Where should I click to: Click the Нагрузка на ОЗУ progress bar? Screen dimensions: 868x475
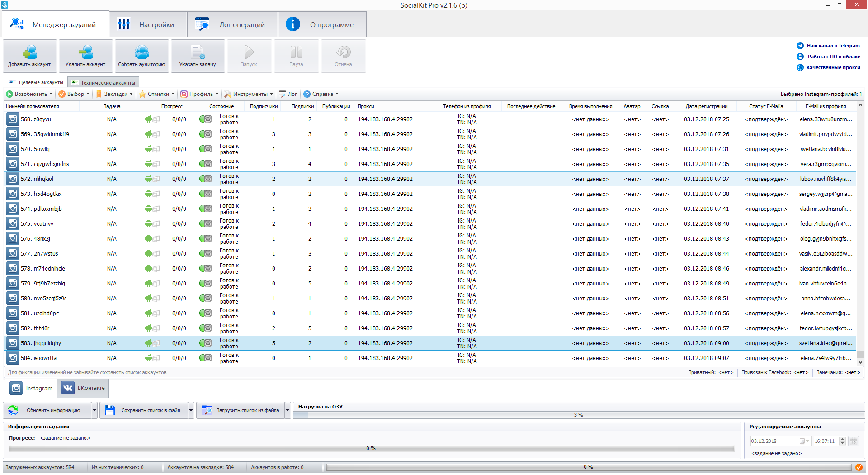click(x=579, y=415)
